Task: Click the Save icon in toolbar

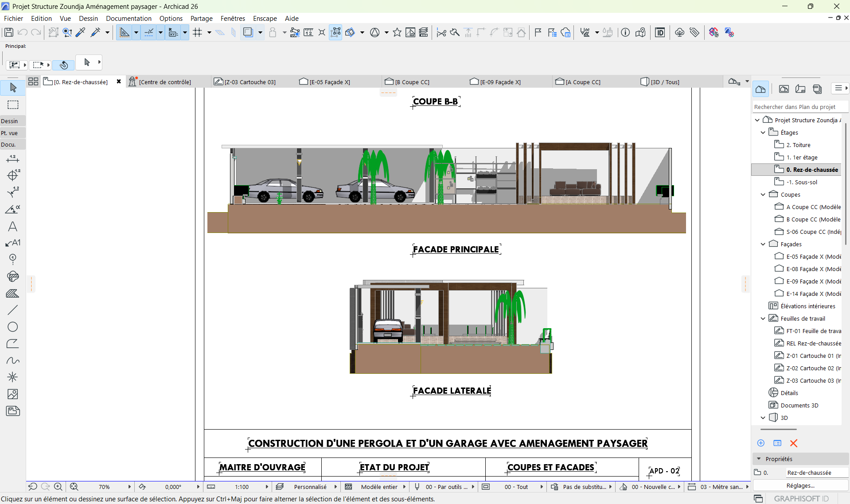Action: click(8, 32)
